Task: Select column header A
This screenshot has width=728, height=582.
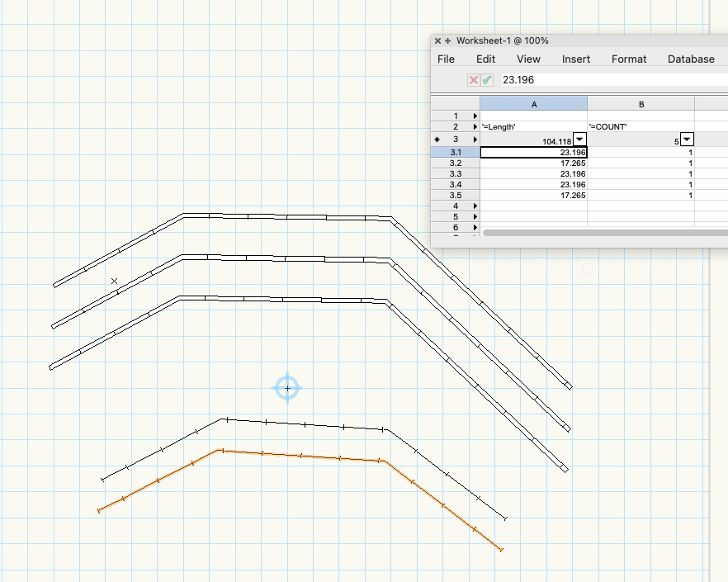Action: tap(533, 103)
